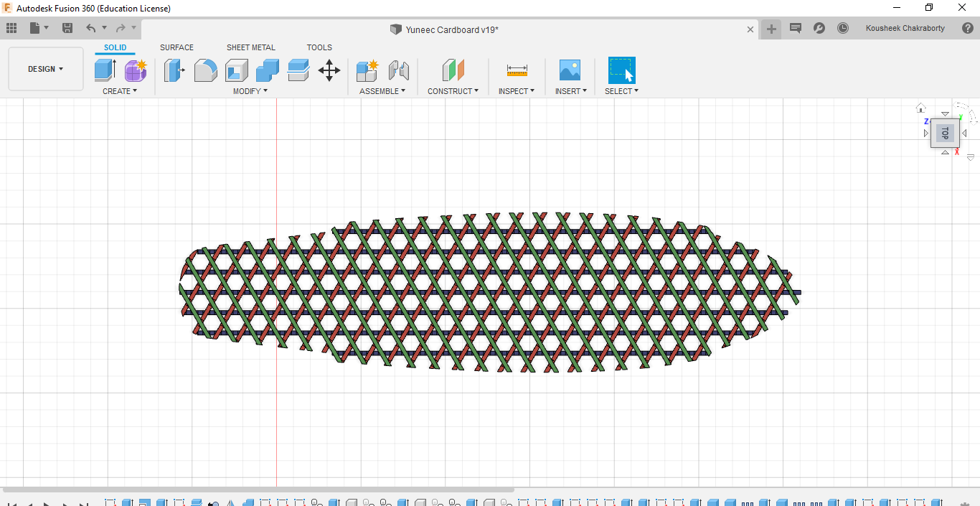Select the Combine tool
Screen dimensions: 980x506
click(x=267, y=70)
